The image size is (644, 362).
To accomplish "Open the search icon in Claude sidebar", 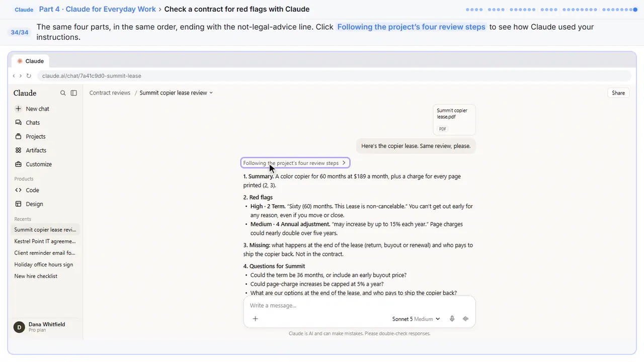I will click(x=63, y=93).
